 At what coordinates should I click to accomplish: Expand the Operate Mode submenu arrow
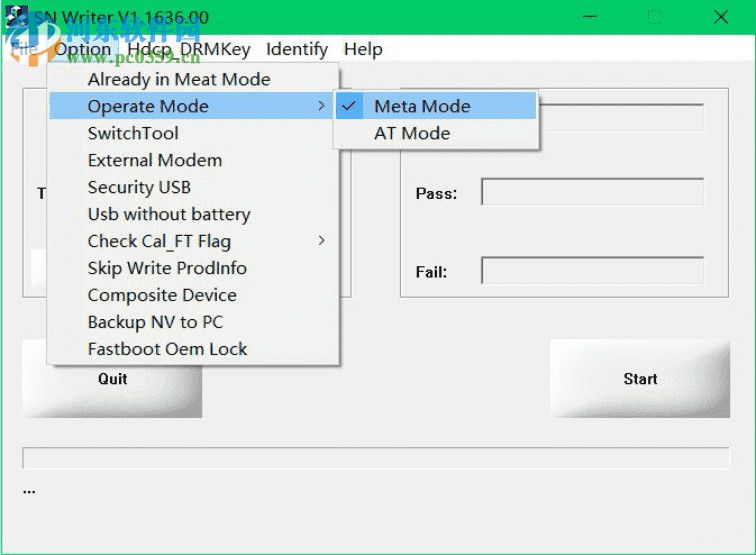click(322, 106)
